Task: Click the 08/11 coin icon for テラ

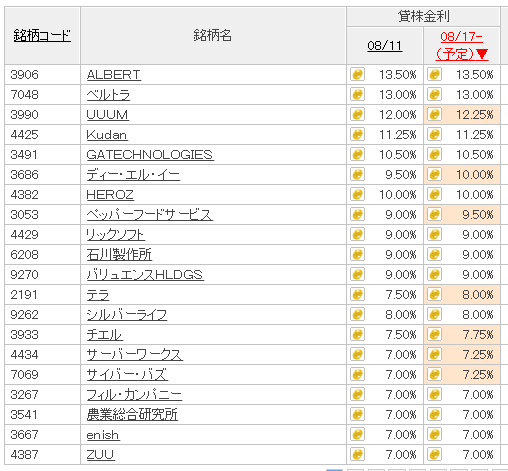Action: tap(357, 294)
